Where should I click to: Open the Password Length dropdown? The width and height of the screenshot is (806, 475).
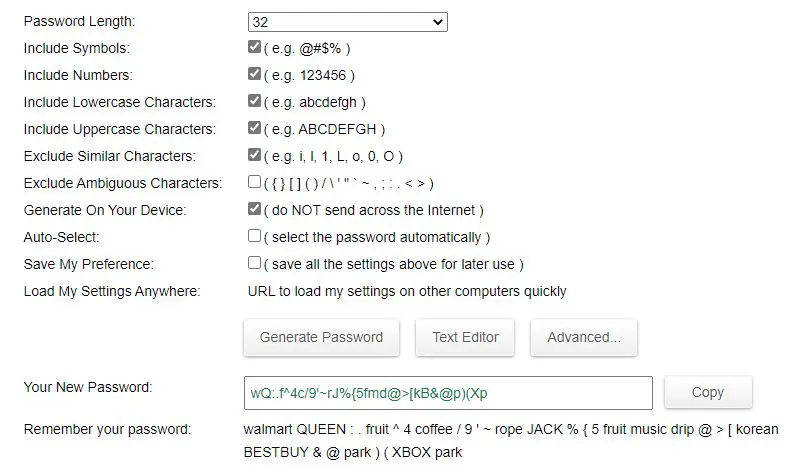click(347, 22)
